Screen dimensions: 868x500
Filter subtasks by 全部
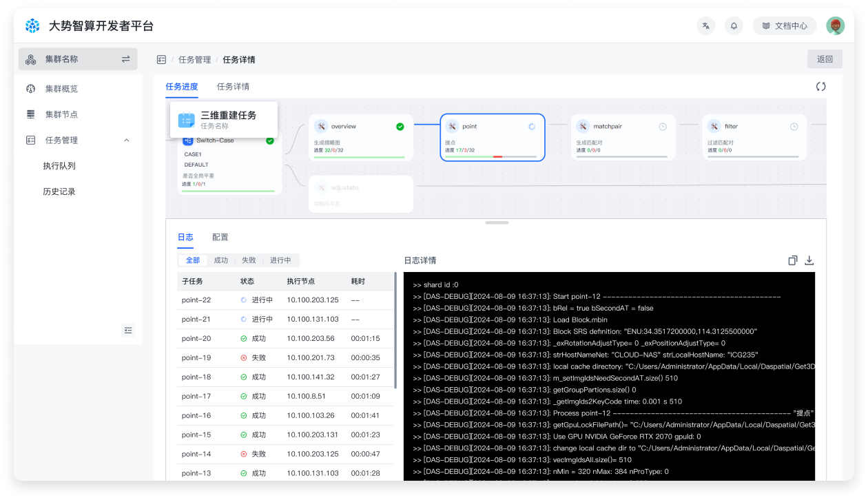coord(193,261)
